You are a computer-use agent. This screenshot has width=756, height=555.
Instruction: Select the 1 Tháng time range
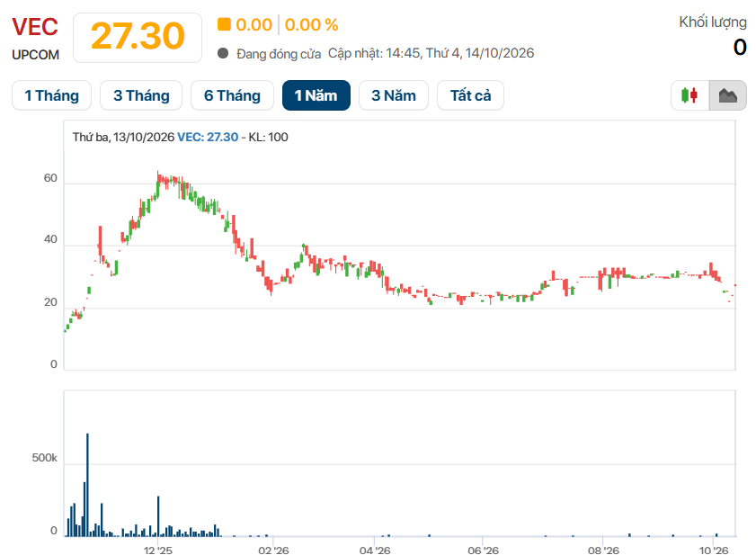[x=51, y=95]
